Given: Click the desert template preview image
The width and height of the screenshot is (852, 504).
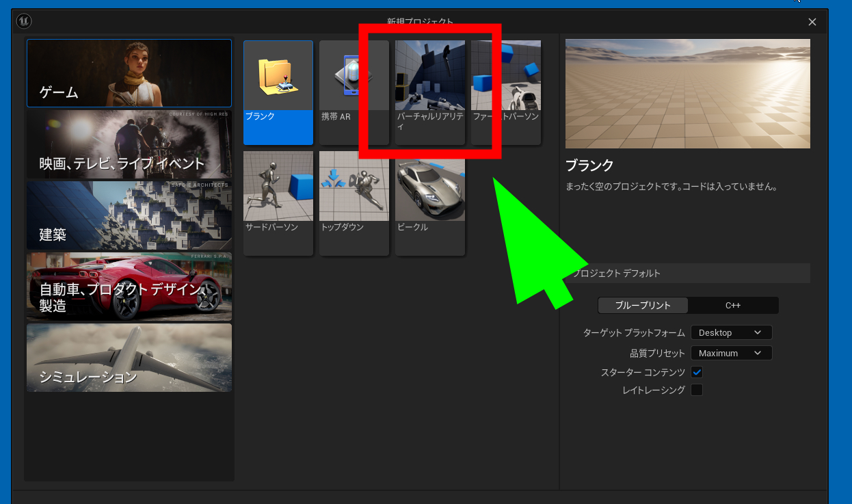Looking at the screenshot, I should tap(687, 94).
